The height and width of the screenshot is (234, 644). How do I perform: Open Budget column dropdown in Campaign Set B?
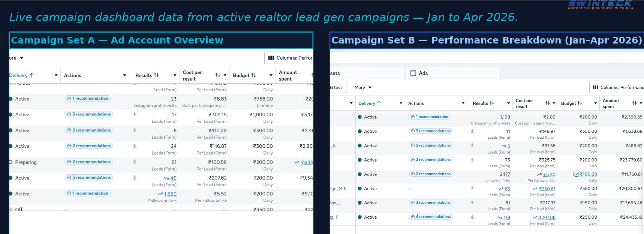click(x=596, y=103)
